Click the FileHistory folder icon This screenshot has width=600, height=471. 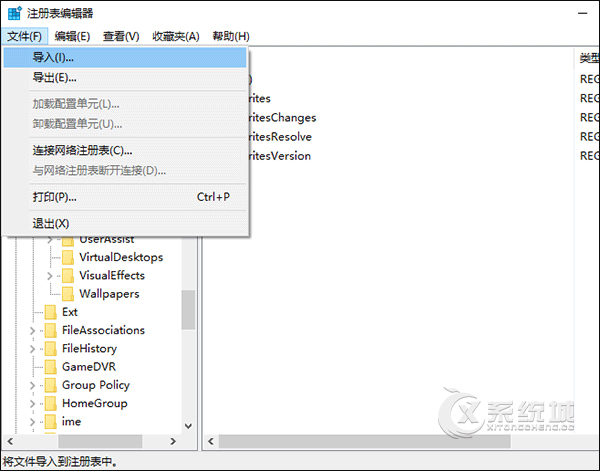[x=51, y=349]
